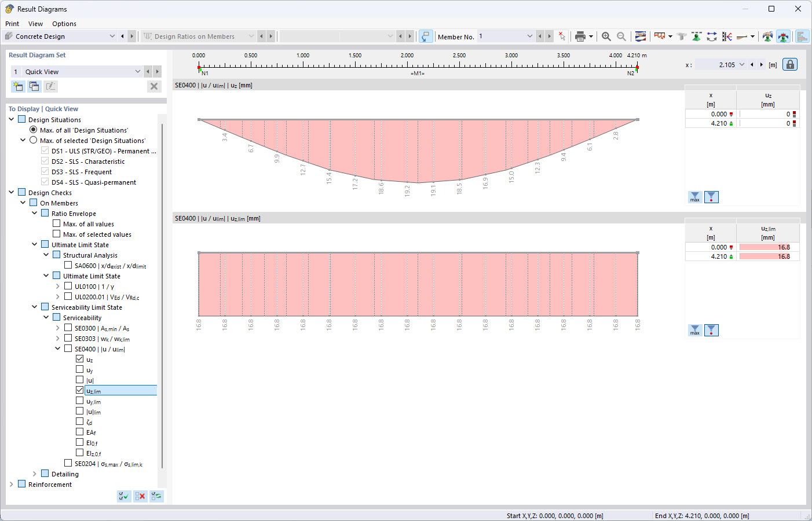Create a new result diagram set
The height and width of the screenshot is (521, 812).
[x=18, y=86]
